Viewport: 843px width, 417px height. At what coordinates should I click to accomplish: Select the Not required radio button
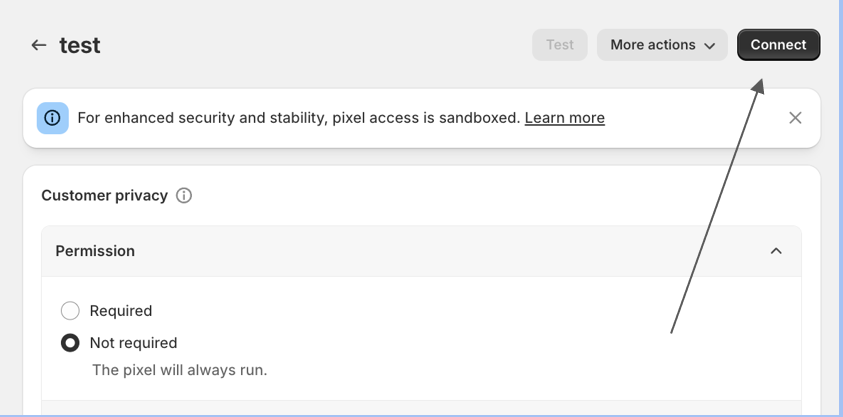point(70,343)
